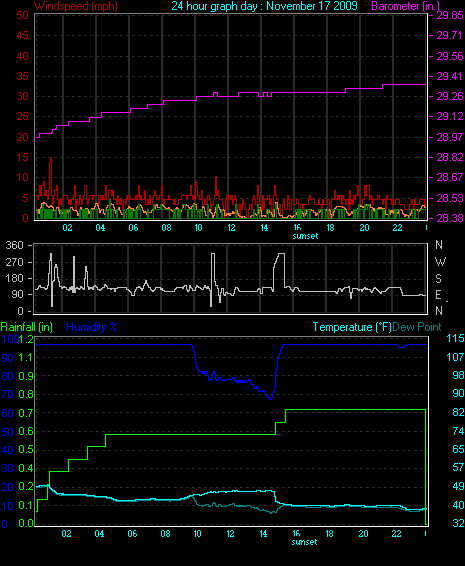Screen dimensions: 465x566
Task: Click the blue humidity dip near hour 14
Action: coord(270,397)
